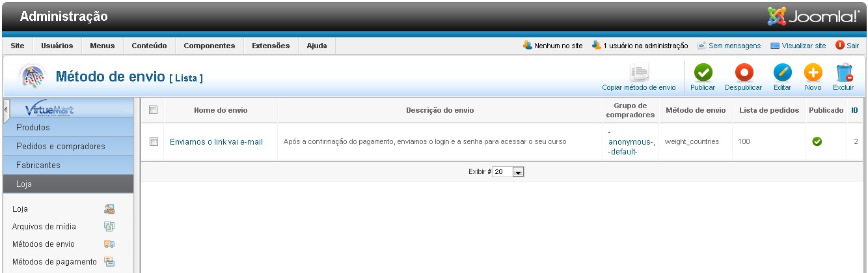
Task: Open the Exibir # rows dropdown
Action: pos(518,172)
